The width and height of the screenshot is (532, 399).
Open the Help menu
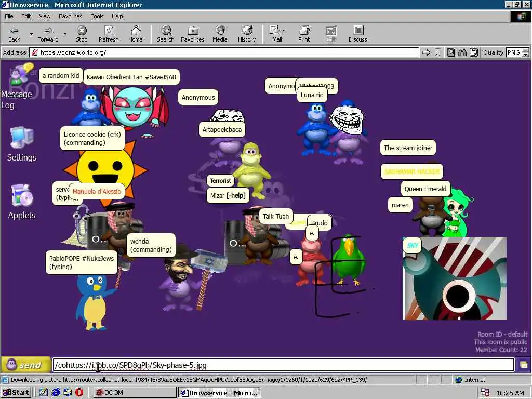point(117,16)
